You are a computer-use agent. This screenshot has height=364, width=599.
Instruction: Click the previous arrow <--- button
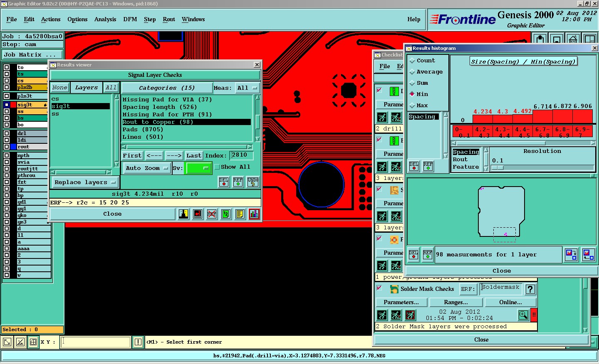(154, 156)
